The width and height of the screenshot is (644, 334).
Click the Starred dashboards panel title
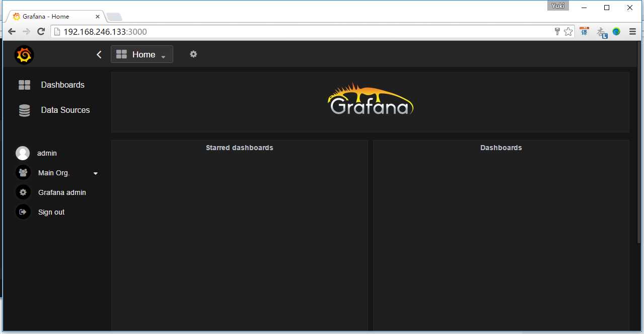coord(240,148)
